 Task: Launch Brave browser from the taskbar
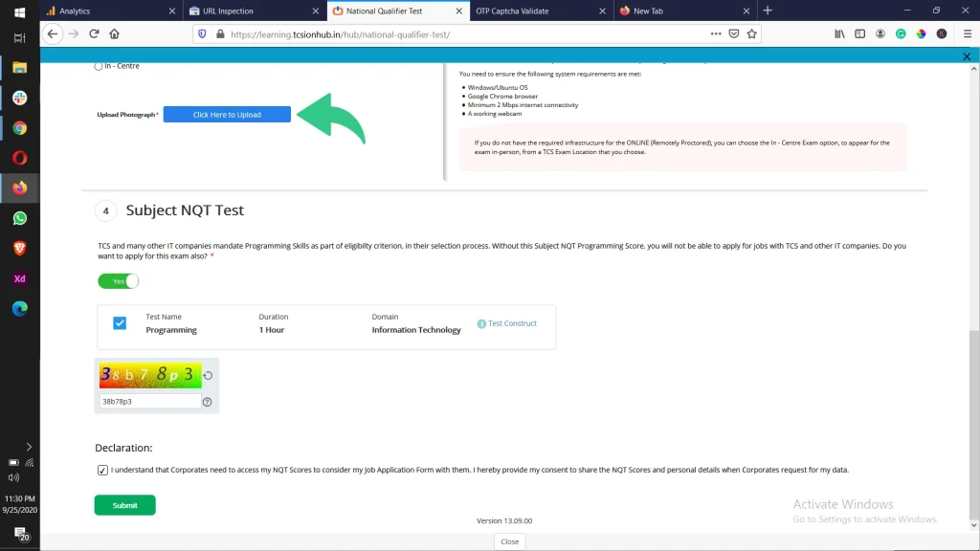19,249
